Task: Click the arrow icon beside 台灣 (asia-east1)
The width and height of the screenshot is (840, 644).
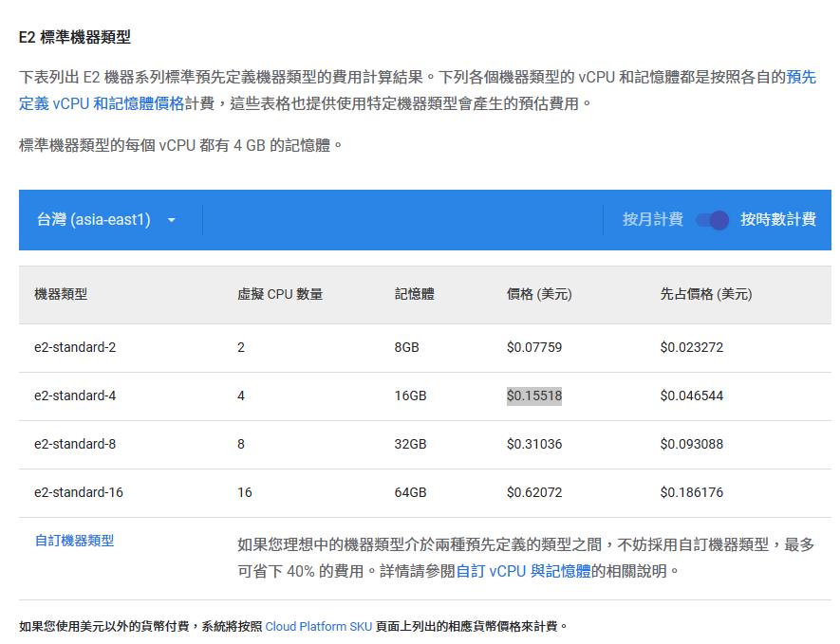Action: point(172,220)
